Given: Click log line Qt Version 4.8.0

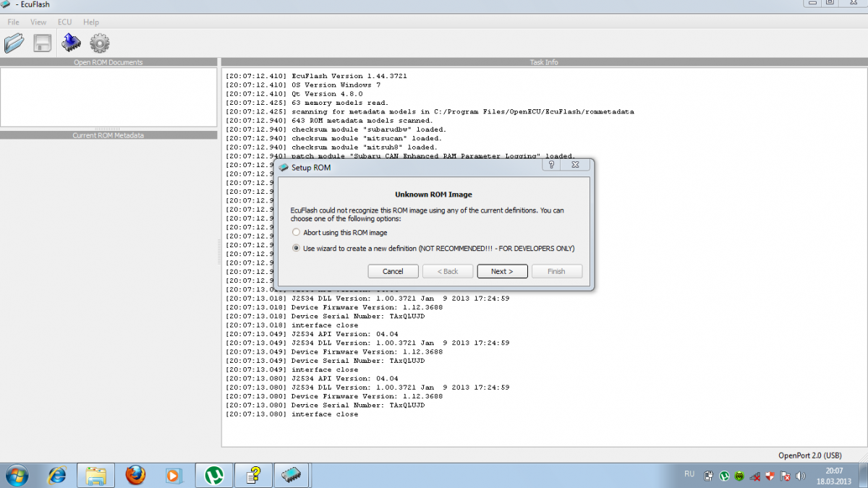Looking at the screenshot, I should [294, 94].
